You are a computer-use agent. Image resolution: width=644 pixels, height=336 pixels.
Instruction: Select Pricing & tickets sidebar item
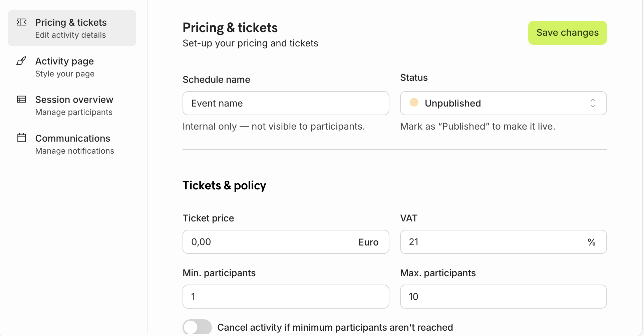(x=71, y=28)
